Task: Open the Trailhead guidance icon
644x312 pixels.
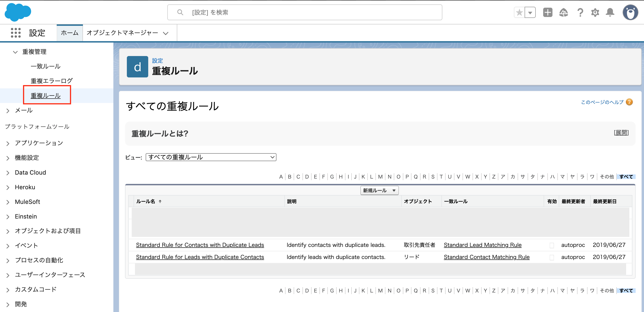Action: coord(564,12)
